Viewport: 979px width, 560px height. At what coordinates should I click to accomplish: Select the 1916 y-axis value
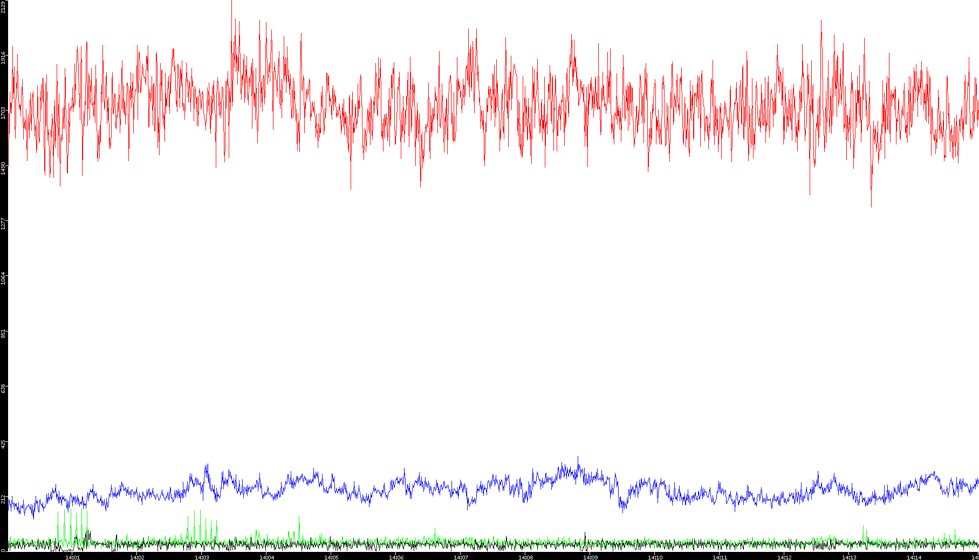[3, 58]
